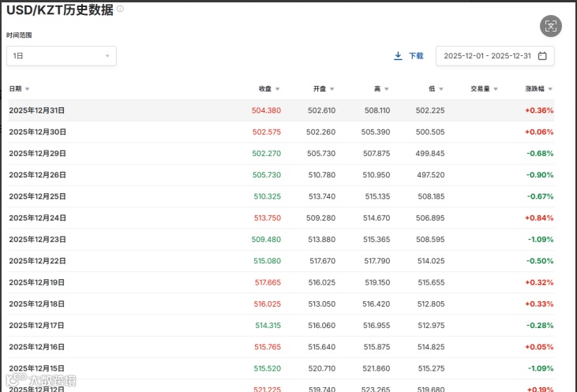Click the low value 512.975
The width and height of the screenshot is (577, 392).
click(x=431, y=326)
